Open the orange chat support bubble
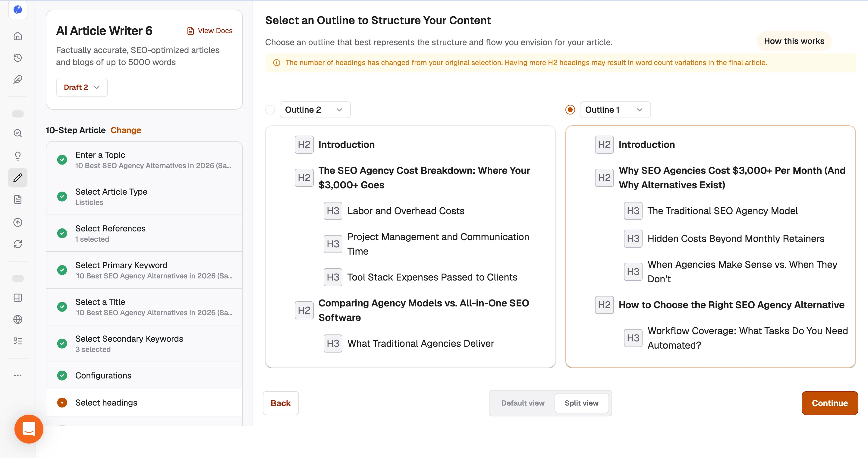The width and height of the screenshot is (868, 458). coord(29,429)
